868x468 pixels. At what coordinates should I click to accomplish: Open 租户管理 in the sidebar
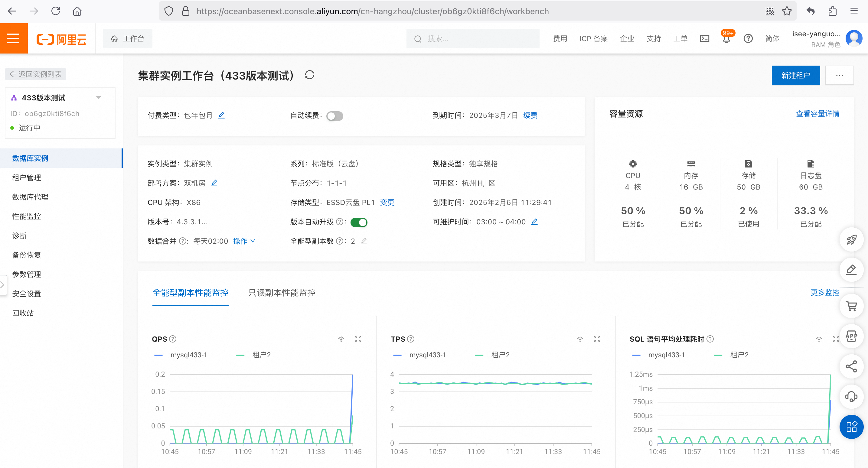(x=27, y=177)
